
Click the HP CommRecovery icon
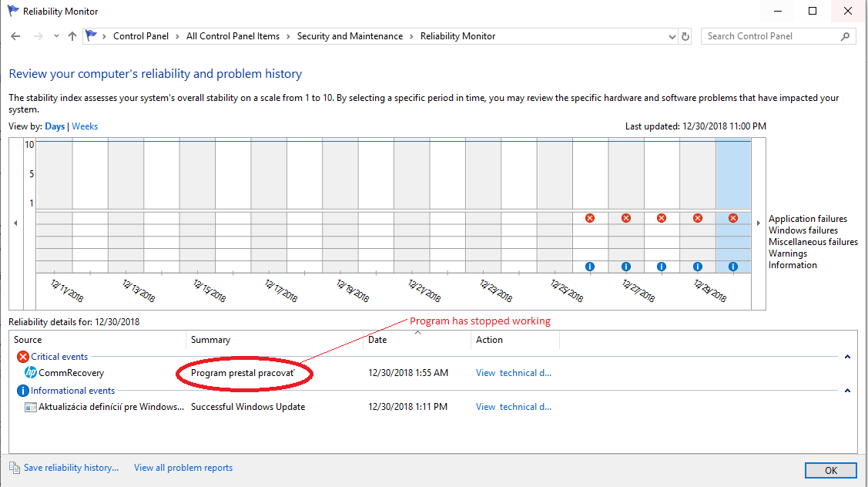coord(31,373)
